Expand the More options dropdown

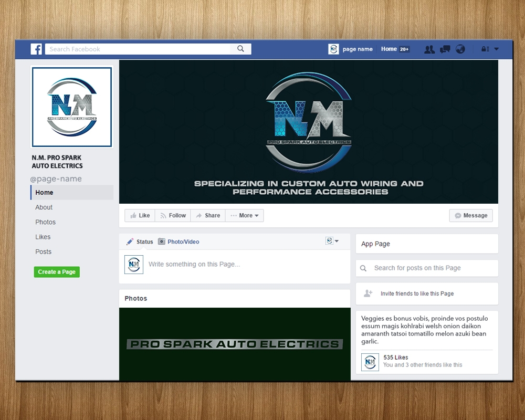coord(244,215)
